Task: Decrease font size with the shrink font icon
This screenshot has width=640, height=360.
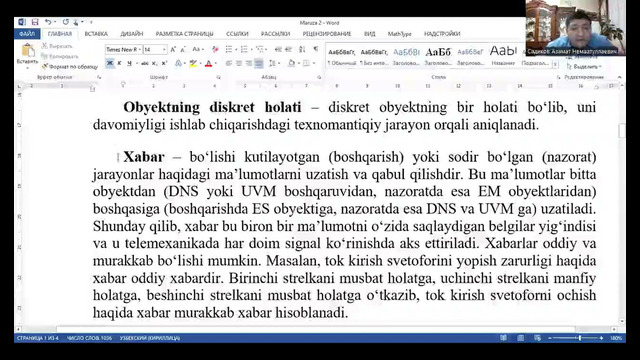Action: coord(183,49)
